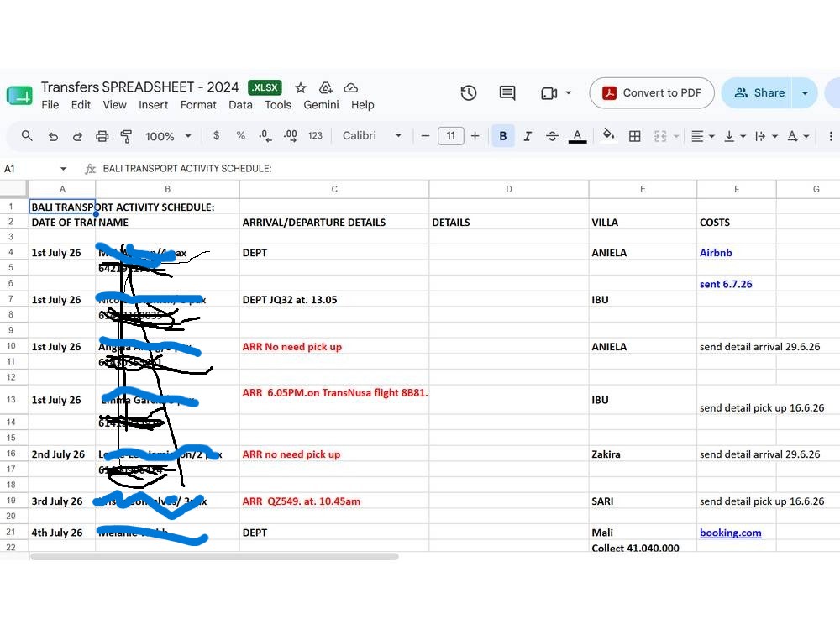Star the Transfers SPREADSHEET document
The height and width of the screenshot is (630, 840).
[301, 88]
